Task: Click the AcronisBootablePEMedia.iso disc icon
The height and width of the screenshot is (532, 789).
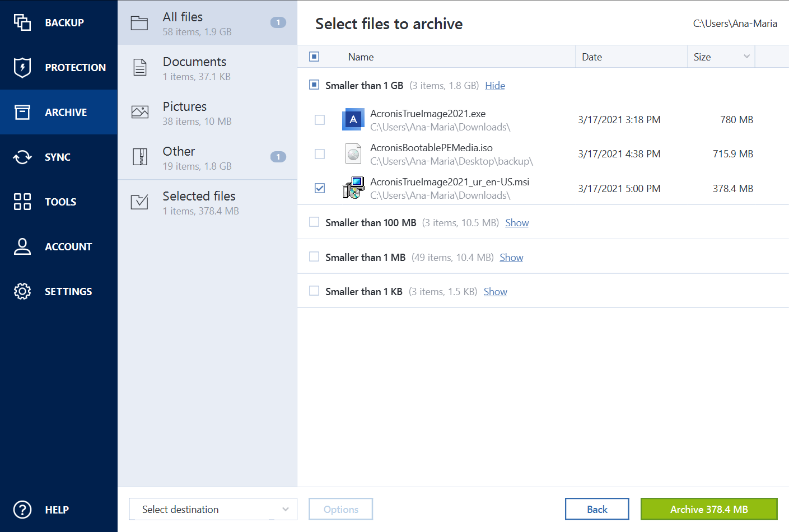Action: 353,154
